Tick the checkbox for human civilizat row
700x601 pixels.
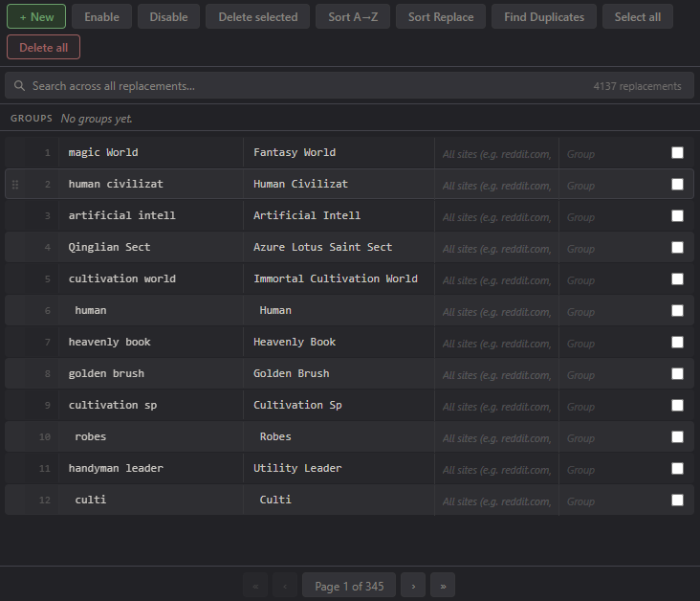pos(677,184)
